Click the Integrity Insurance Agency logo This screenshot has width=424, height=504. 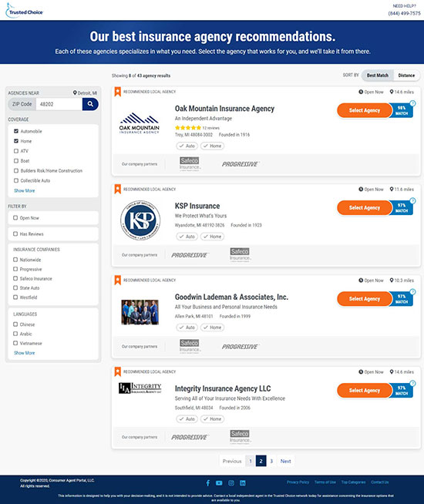pos(140,388)
